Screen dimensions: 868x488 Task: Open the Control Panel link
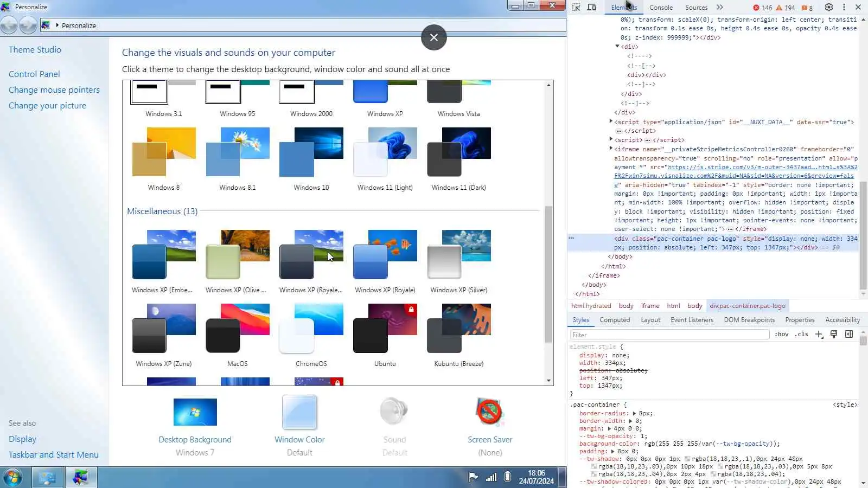[x=34, y=74]
